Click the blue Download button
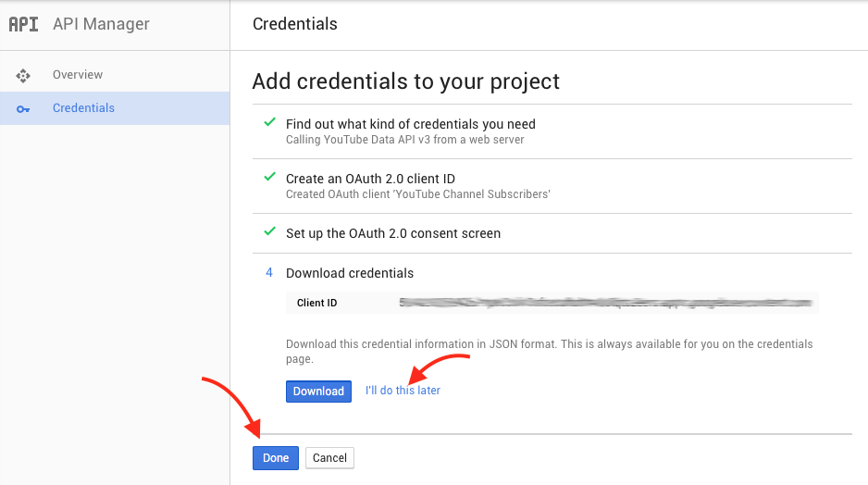This screenshot has width=868, height=485. (318, 391)
